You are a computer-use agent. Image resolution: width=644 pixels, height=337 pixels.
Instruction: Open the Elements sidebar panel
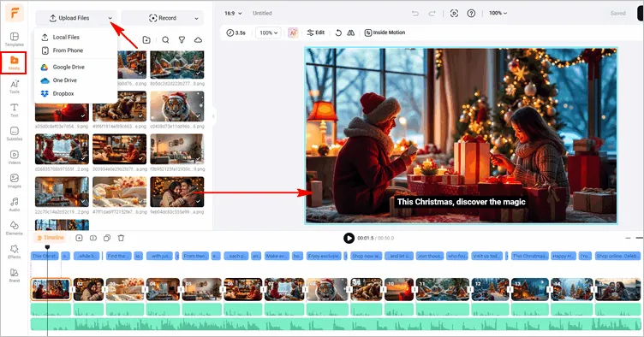click(x=15, y=228)
